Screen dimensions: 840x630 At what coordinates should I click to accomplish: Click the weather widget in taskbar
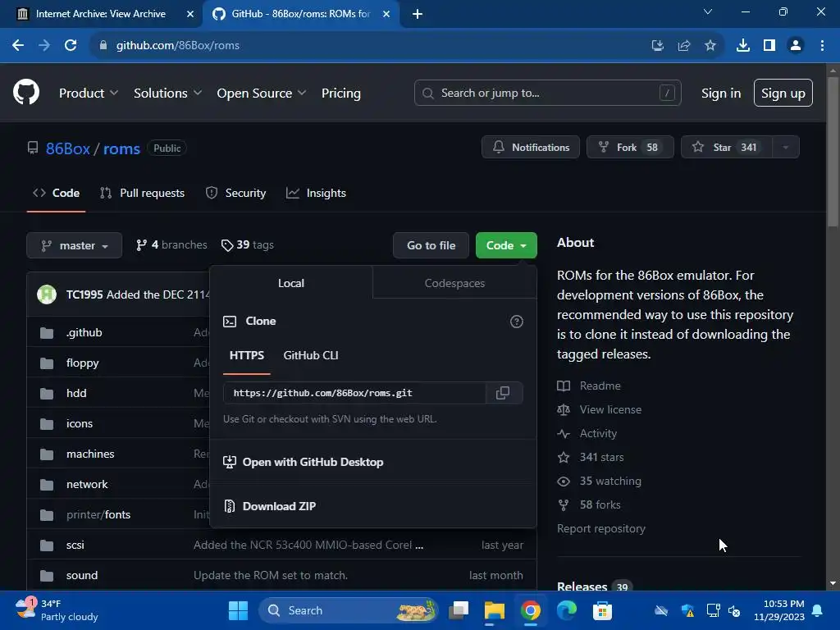(x=57, y=610)
